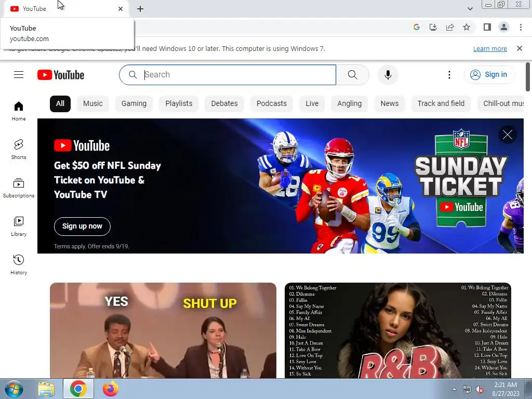Open the Chrome three-dot menu
The width and height of the screenshot is (532, 399).
coord(521,27)
